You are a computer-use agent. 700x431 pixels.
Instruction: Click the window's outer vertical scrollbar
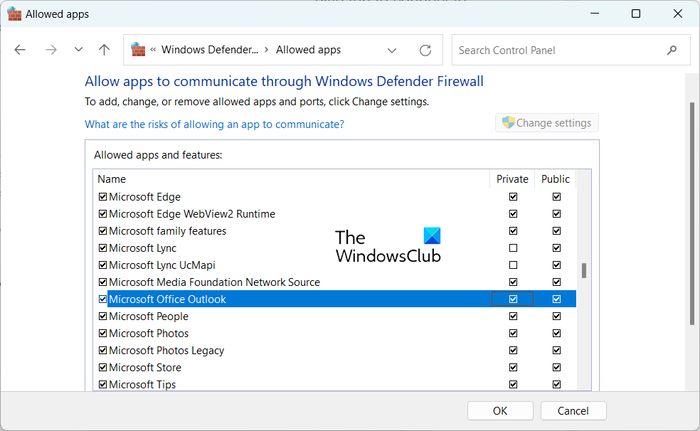point(692,213)
